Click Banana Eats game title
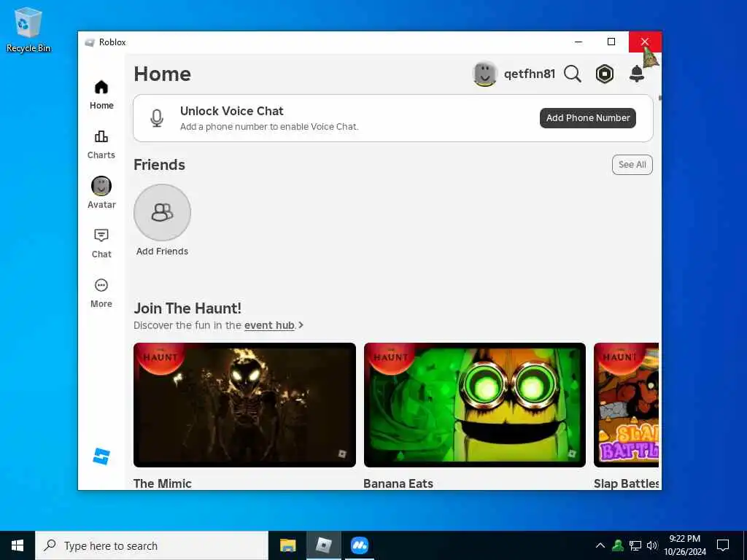This screenshot has height=560, width=747. pos(398,483)
